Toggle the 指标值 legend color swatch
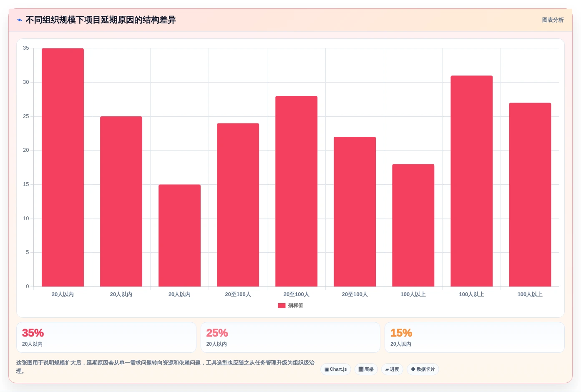Viewport: 581px width, 392px height. 282,306
